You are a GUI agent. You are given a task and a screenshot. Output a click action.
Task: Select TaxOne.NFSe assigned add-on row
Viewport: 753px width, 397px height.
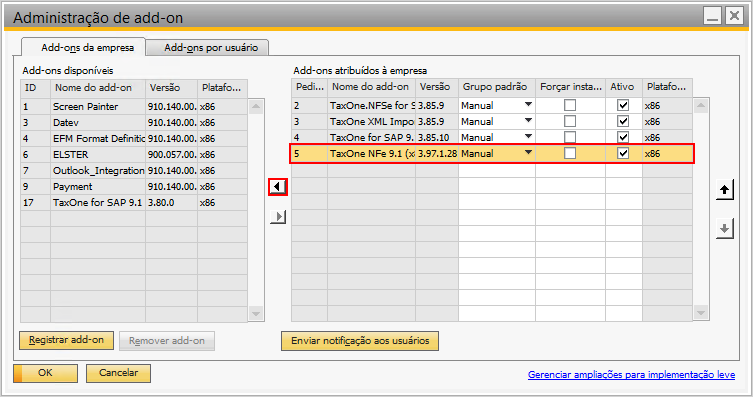click(492, 105)
